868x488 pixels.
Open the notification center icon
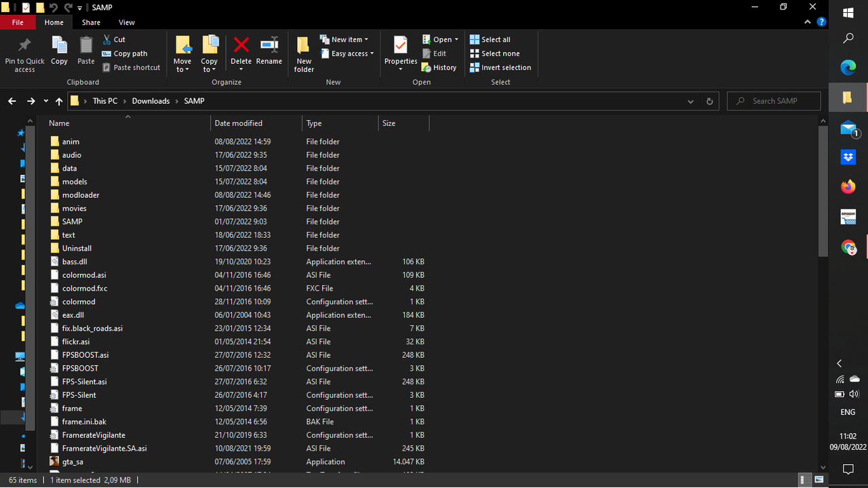coord(848,469)
